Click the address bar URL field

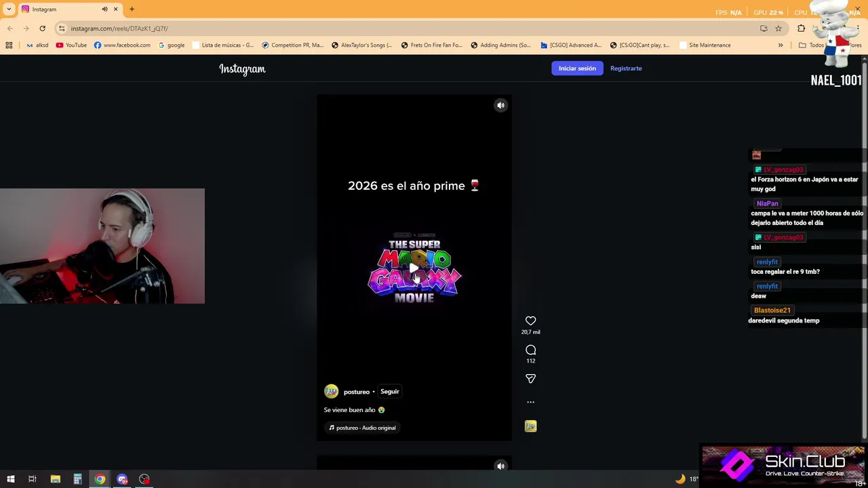click(407, 28)
